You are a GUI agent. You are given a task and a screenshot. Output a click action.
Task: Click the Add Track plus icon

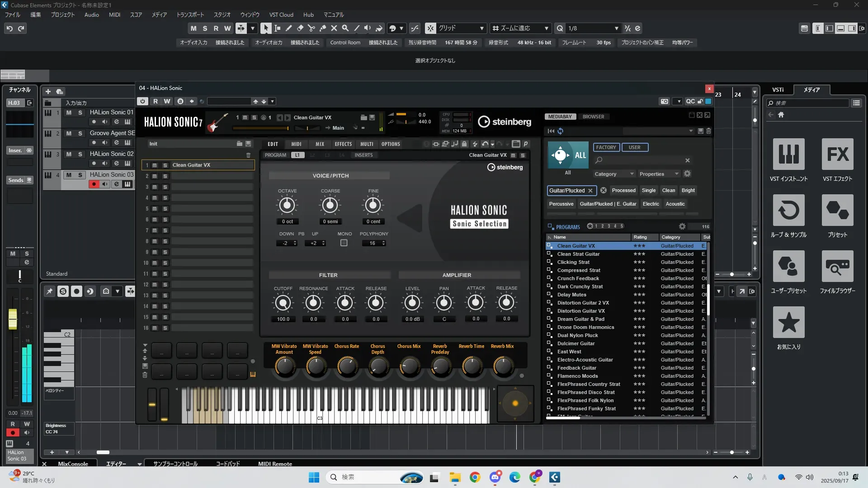pos(48,91)
